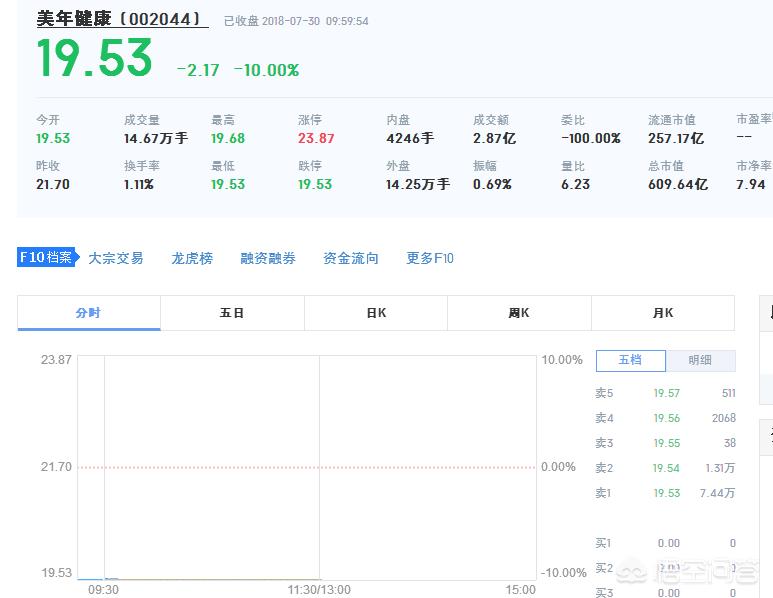Click the 量比 value 6.23
Screen dimensions: 773x598
coord(575,184)
